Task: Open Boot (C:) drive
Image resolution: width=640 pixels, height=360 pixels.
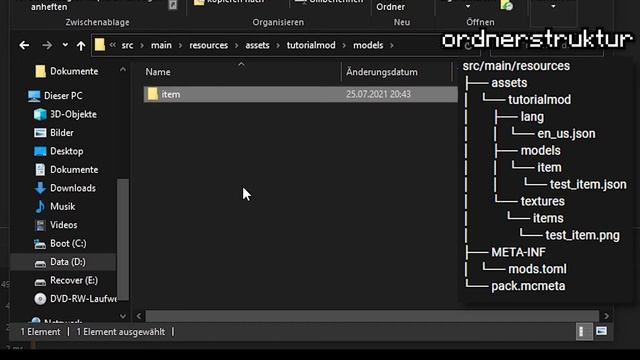Action: point(68,244)
